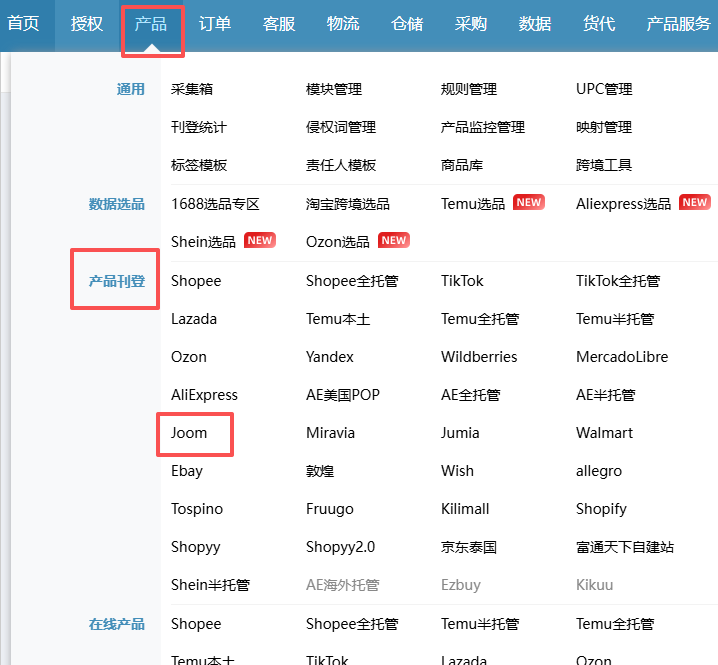Viewport: 718px width, 665px height.
Task: Click the NEW badge next to Ozon选品
Action: pyautogui.click(x=394, y=240)
